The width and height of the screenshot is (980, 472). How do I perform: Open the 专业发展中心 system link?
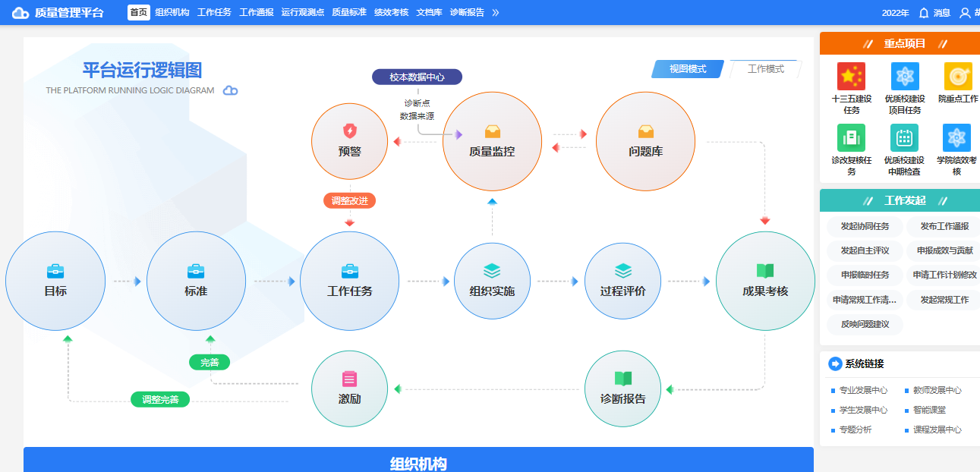click(863, 390)
